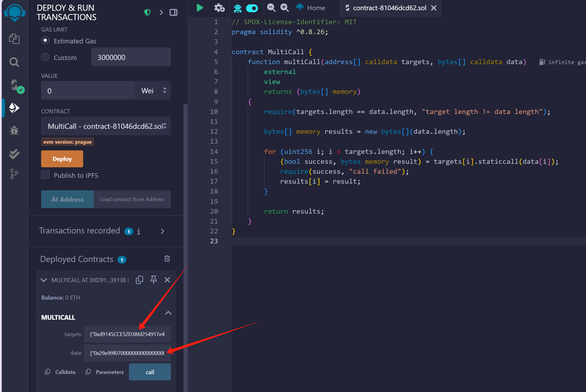This screenshot has width=586, height=392.
Task: Select the Custom gas limit radio button
Action: 45,57
